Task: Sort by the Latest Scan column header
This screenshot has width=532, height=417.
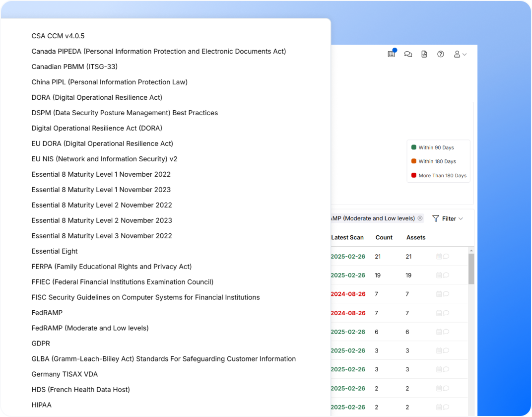Action: 347,237
